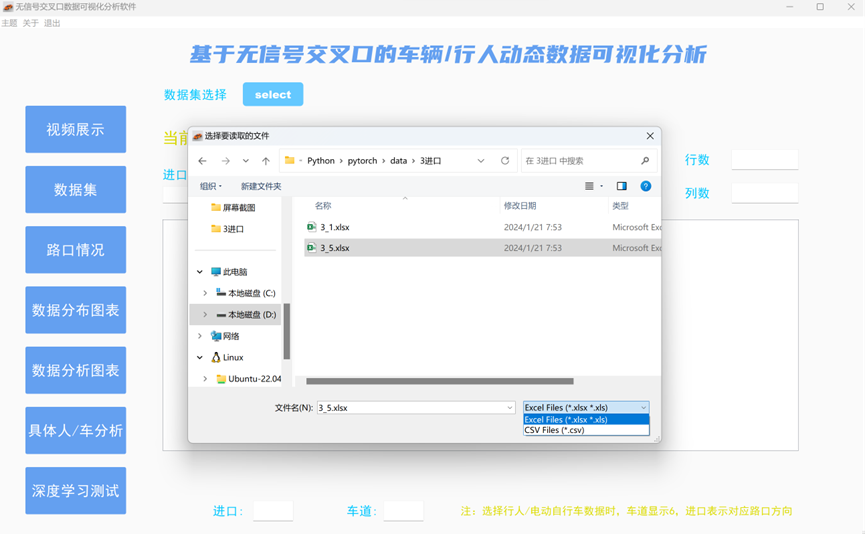This screenshot has width=865, height=534.
Task: Expand the Ubuntu-22.04 node
Action: click(x=205, y=379)
